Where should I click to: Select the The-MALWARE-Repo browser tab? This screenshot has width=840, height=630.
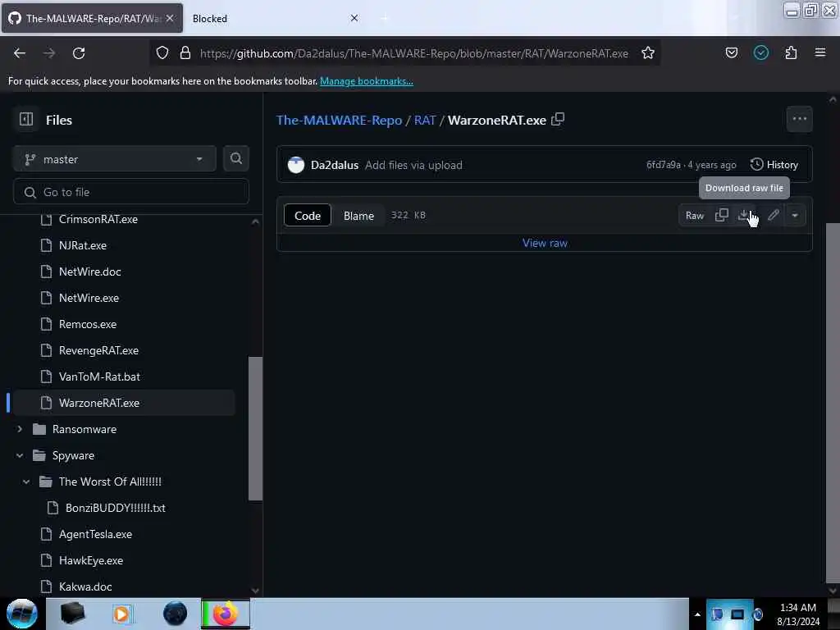coord(92,18)
